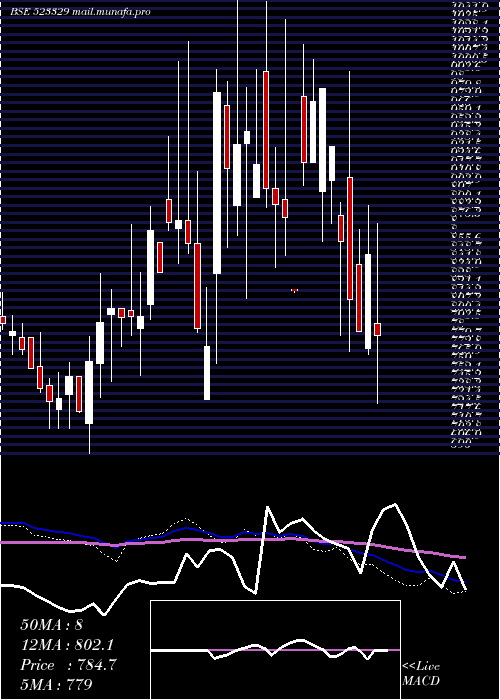Viewport: 500px width, 700px height.
Task: Click inside the MACD inset chart box
Action: pyautogui.click(x=275, y=650)
